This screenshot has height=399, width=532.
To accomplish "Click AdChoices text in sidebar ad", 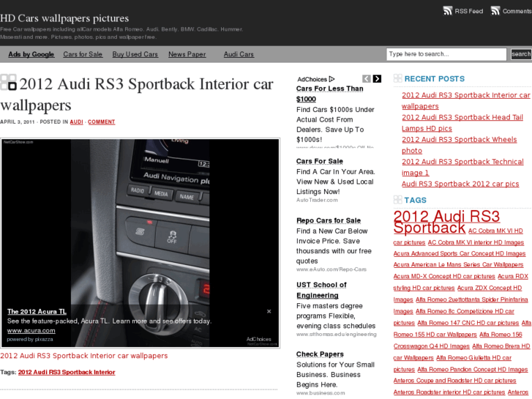I will coord(312,79).
